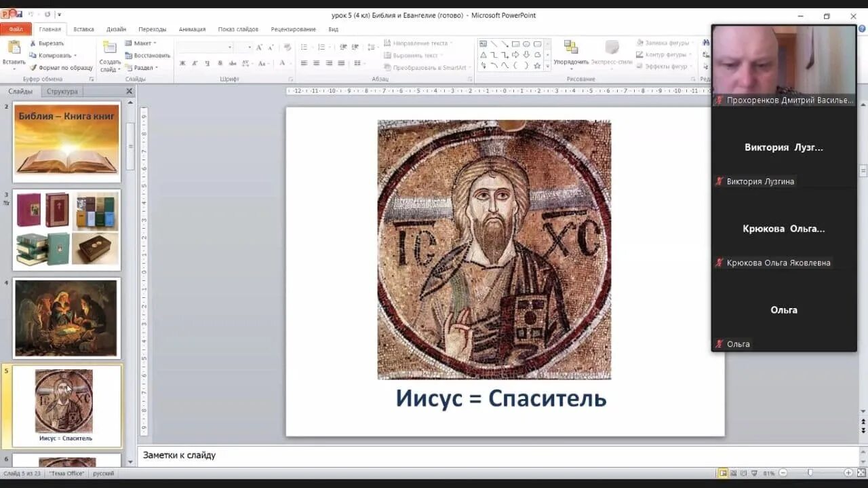Select slide 2 thumbnail Библия – Книга книг

(66, 141)
